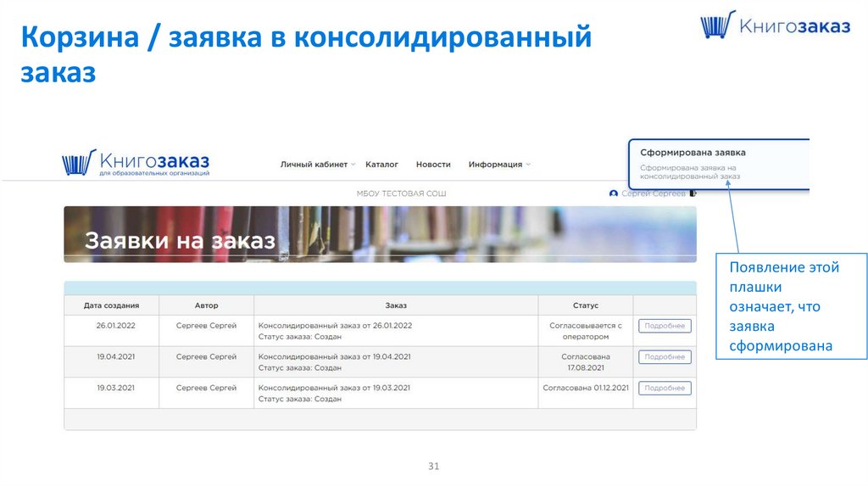
Task: Click the user profile icon near Сергей Сергеев
Action: (614, 193)
